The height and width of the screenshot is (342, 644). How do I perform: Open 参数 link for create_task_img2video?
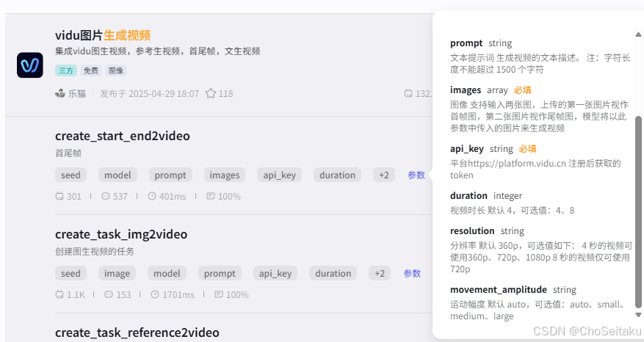click(412, 274)
